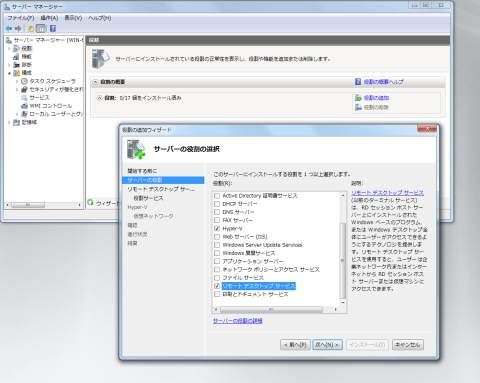This screenshot has height=383, width=480.
Task: Click the 次へ(N) > button
Action: tap(327, 345)
